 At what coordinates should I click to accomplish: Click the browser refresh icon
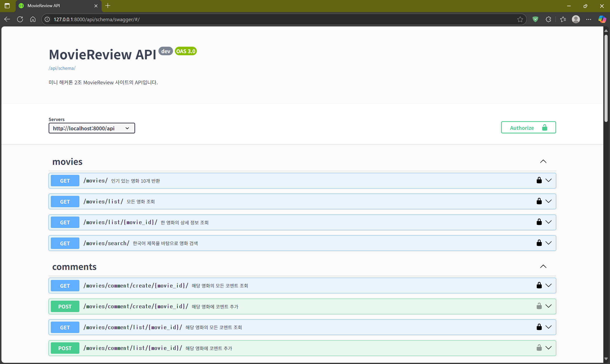tap(20, 19)
